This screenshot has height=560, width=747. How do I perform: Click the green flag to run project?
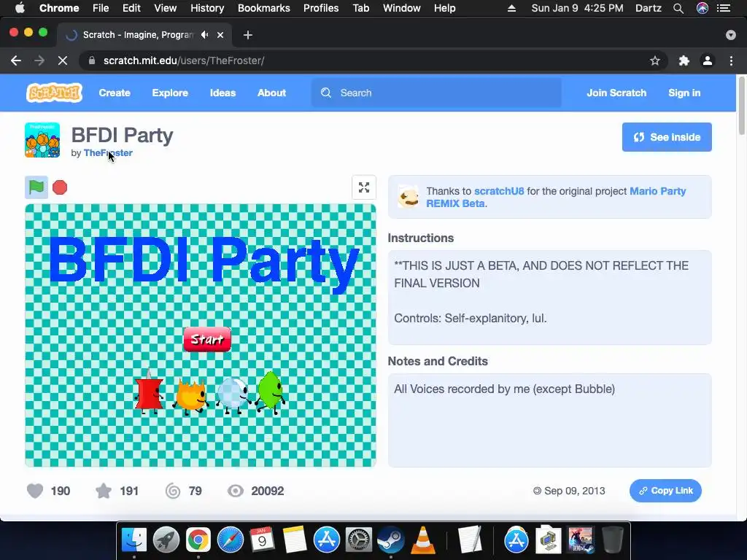(x=36, y=187)
